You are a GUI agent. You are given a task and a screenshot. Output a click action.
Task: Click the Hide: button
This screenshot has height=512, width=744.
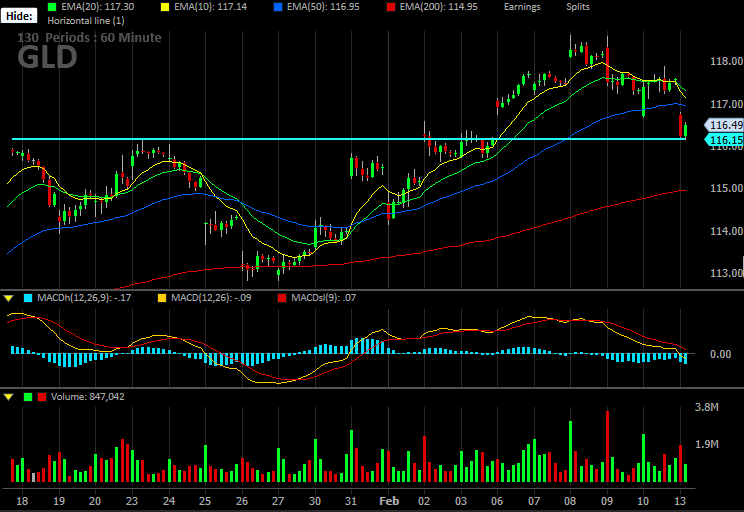(x=19, y=16)
